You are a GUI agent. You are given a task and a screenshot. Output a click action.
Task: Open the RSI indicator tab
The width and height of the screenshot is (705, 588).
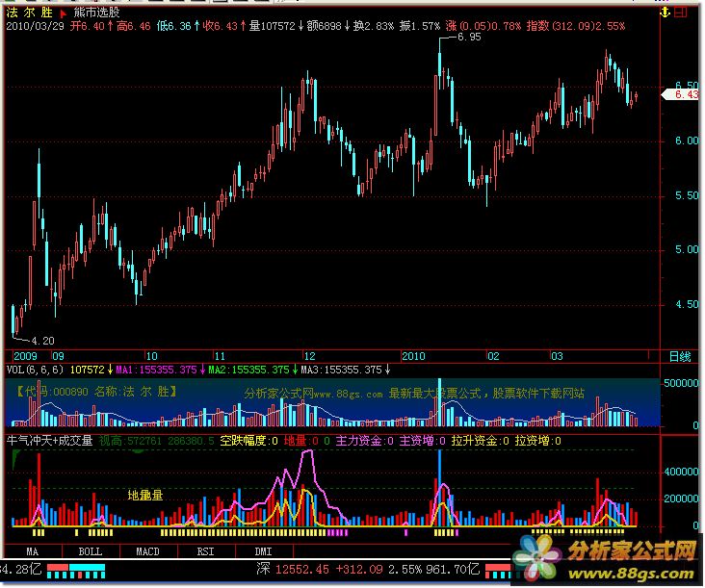pos(205,551)
